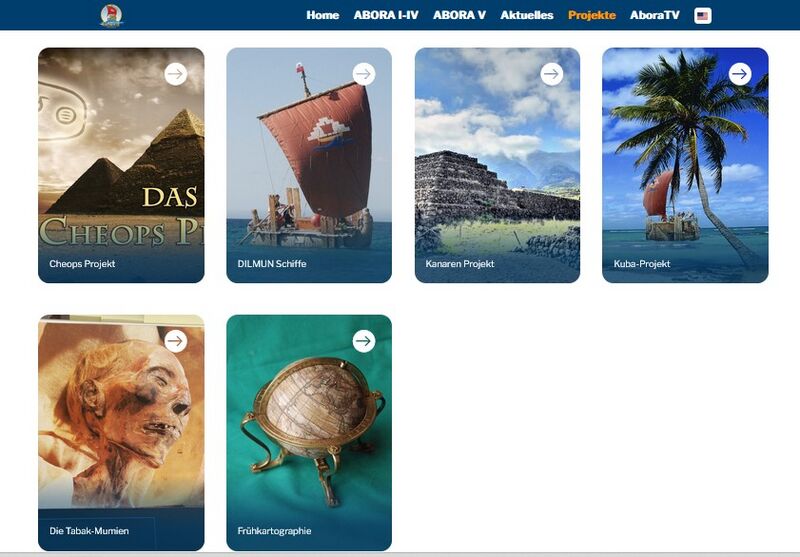Open Frühkartographie via its arrow icon
The height and width of the screenshot is (557, 800).
click(364, 341)
